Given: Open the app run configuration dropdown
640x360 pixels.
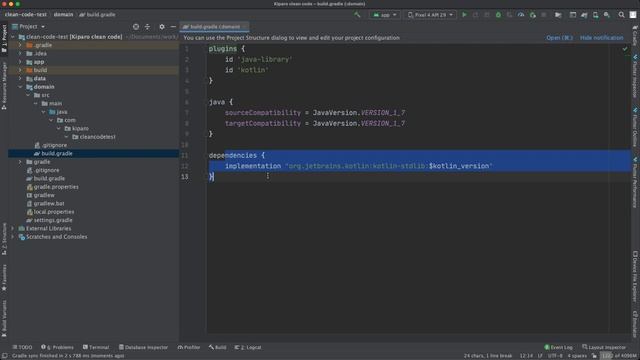Looking at the screenshot, I should [384, 15].
